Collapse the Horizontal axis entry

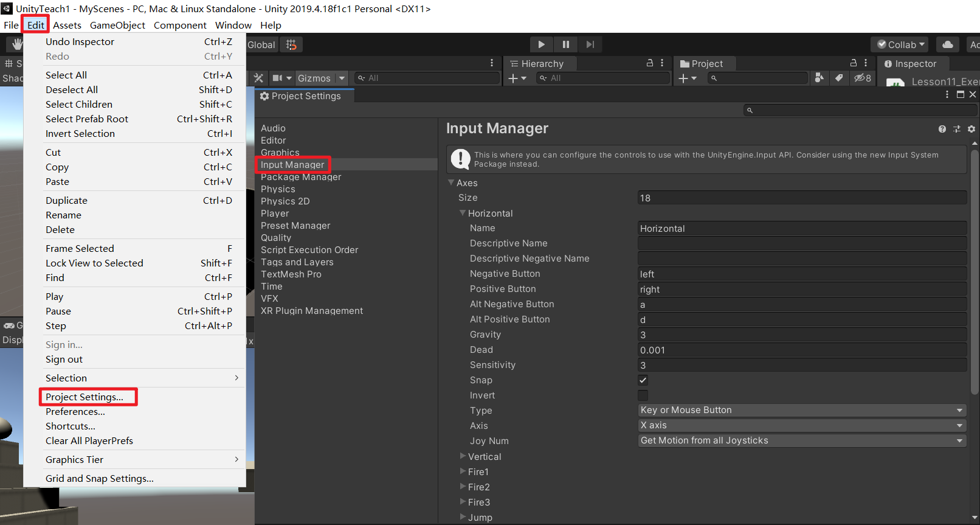click(x=463, y=213)
